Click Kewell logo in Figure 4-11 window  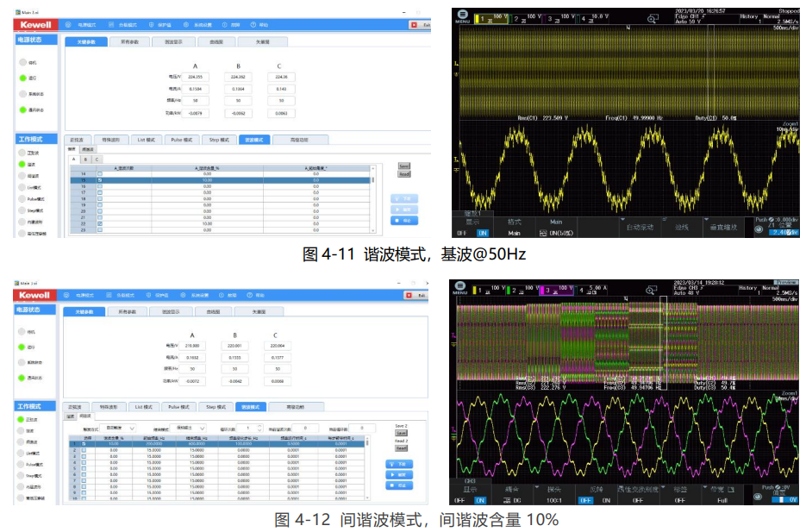click(x=35, y=25)
